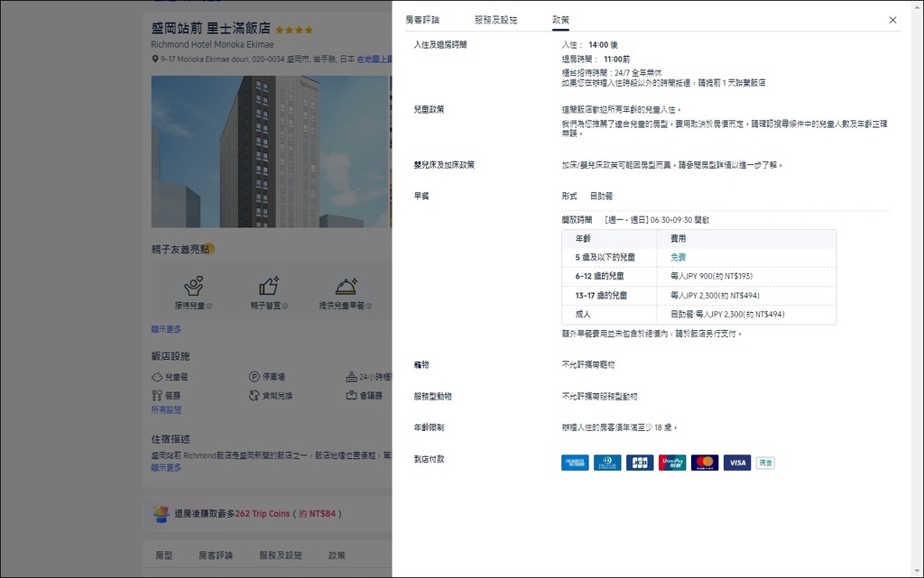
Task: Click the 停車場 parking icon
Action: (x=254, y=377)
